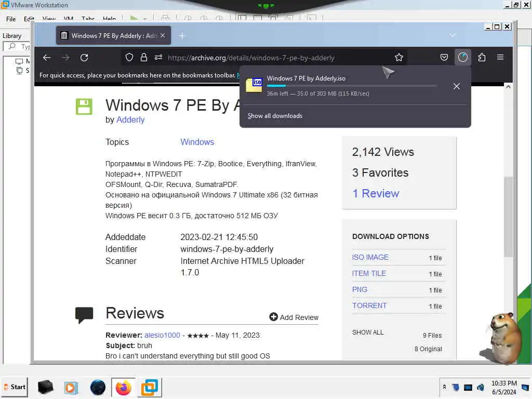Open site permissions icon in address bar

point(158,57)
